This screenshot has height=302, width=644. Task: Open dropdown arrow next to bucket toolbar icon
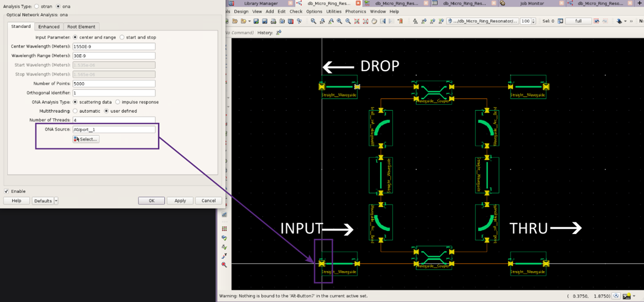[x=625, y=21]
